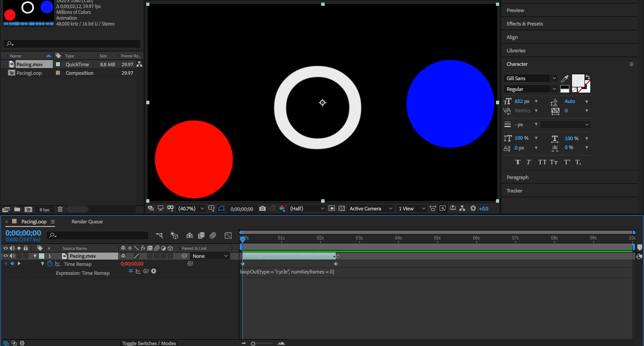Click the white fill color swatch

[578, 80]
